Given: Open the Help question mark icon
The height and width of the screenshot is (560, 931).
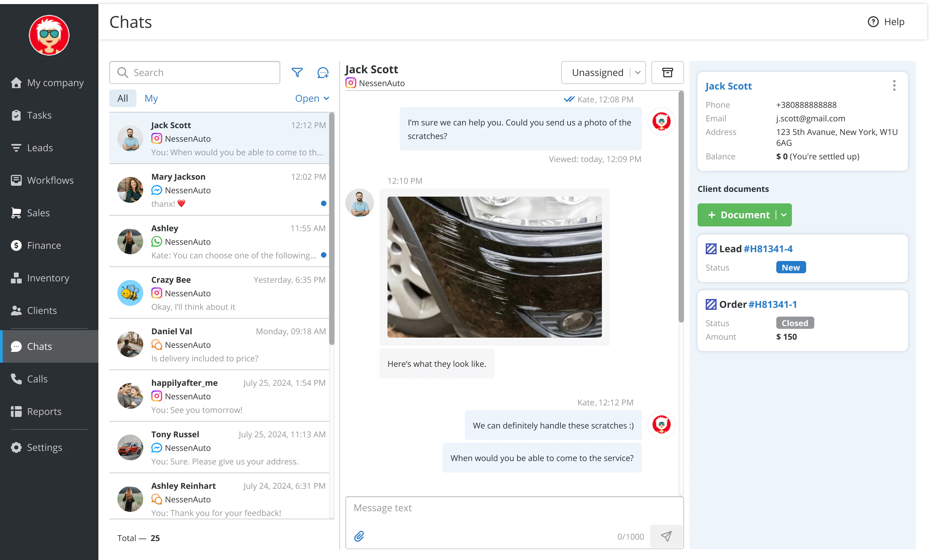Looking at the screenshot, I should [x=873, y=22].
